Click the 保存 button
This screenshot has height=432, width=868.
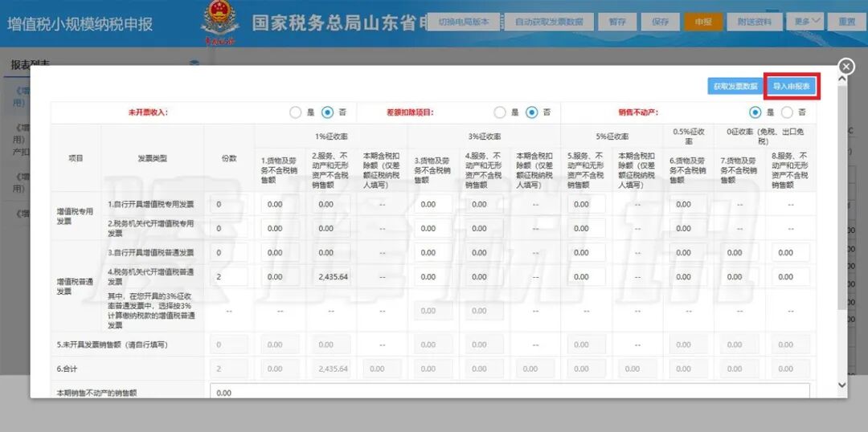pyautogui.click(x=661, y=22)
